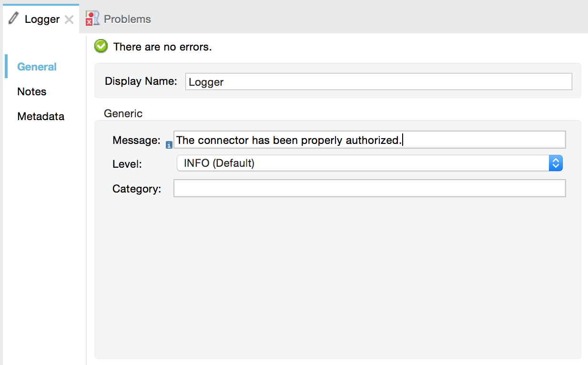588x365 pixels.
Task: Click the Generic section heading
Action: click(123, 113)
